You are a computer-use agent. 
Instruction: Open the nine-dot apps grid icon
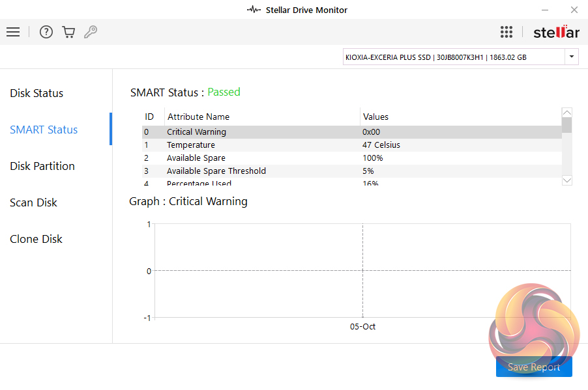[x=507, y=32]
